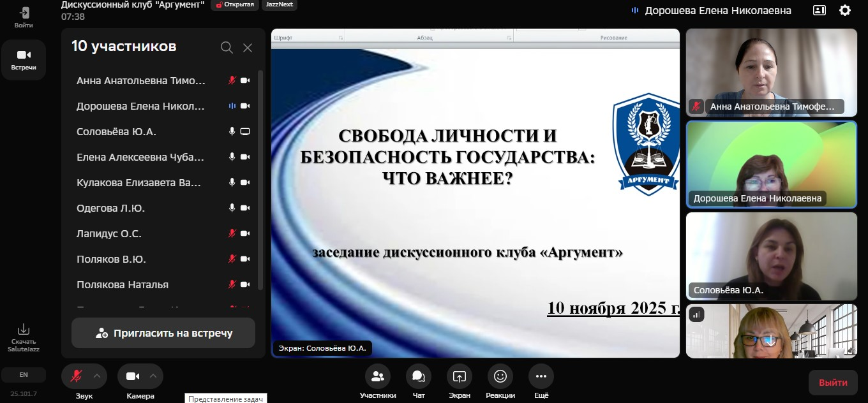Start screen sharing with Экран button
This screenshot has width=868, height=403.
tap(459, 376)
